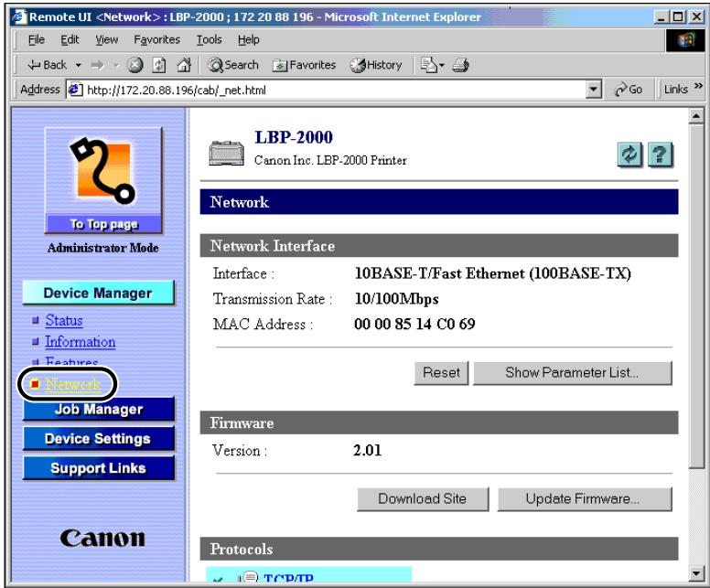Open the Tools menu
Viewport: 710px width, 588px height.
[209, 40]
